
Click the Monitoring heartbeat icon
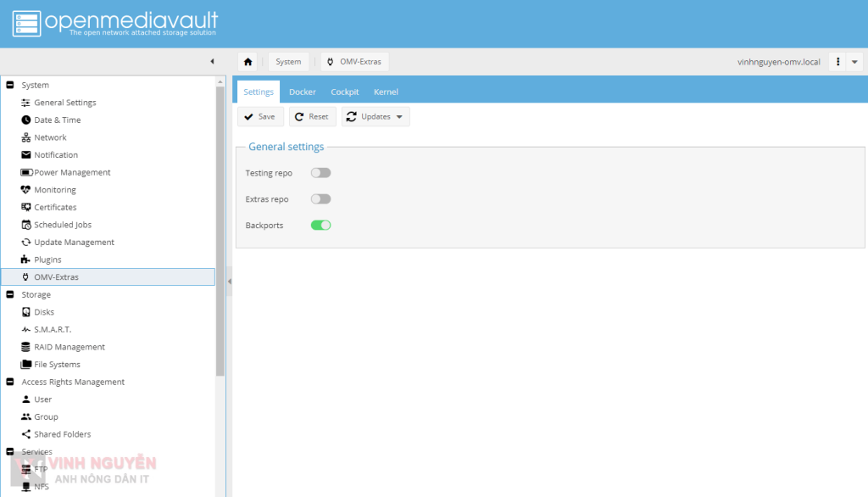pos(25,189)
